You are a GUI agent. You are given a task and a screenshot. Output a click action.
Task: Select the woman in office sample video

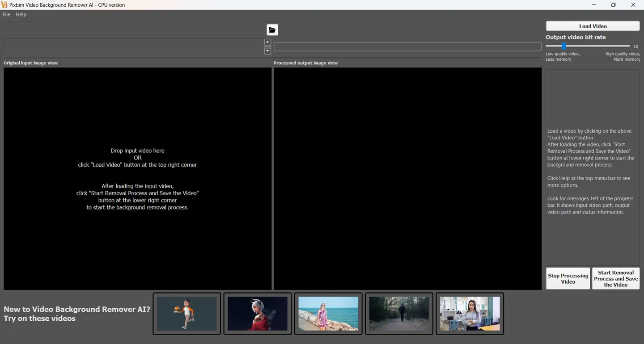[470, 314]
